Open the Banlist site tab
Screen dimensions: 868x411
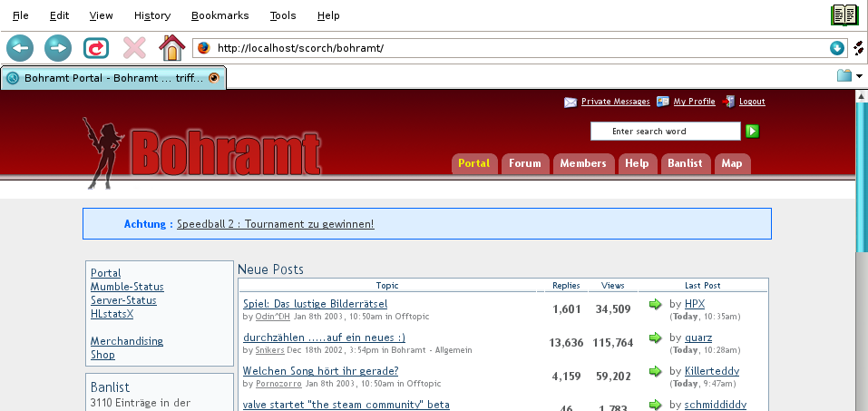[x=685, y=163]
